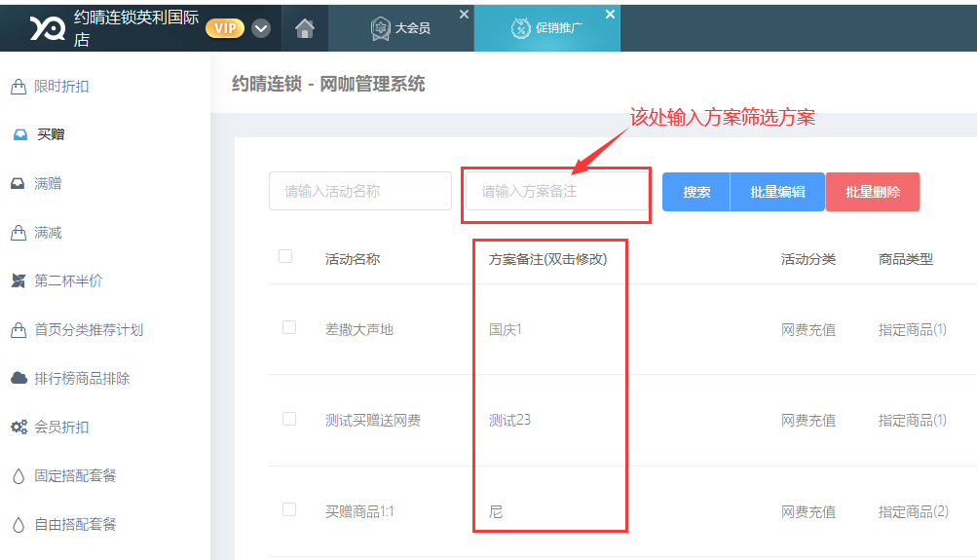Click the 商品类型 column header
977x560 pixels.
pos(906,259)
